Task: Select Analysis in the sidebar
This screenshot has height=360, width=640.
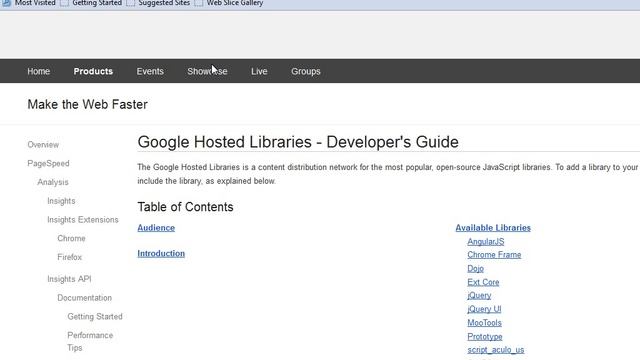Action: pyautogui.click(x=53, y=182)
